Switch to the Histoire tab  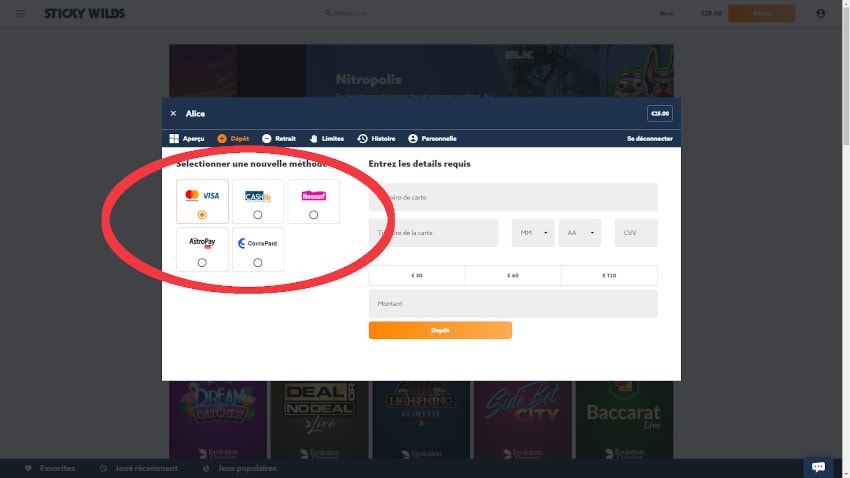click(376, 139)
